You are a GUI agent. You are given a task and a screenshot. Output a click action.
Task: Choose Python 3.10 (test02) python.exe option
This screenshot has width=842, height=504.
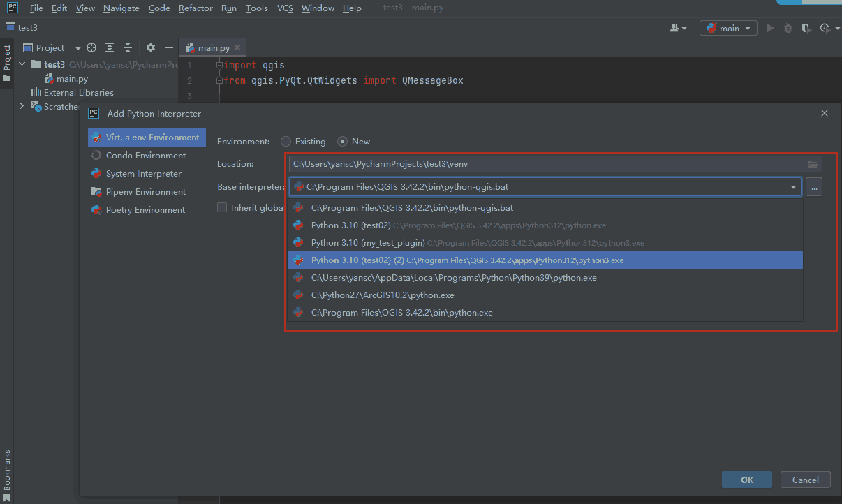pyautogui.click(x=545, y=225)
